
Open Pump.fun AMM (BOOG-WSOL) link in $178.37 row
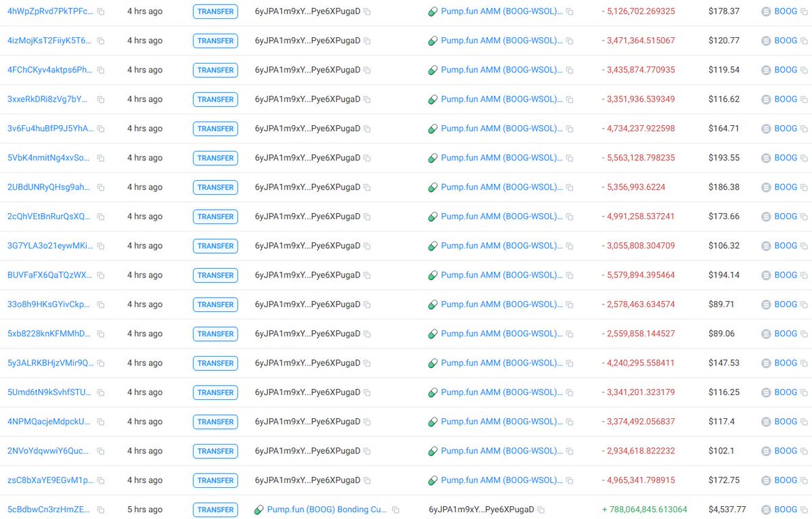coord(501,12)
